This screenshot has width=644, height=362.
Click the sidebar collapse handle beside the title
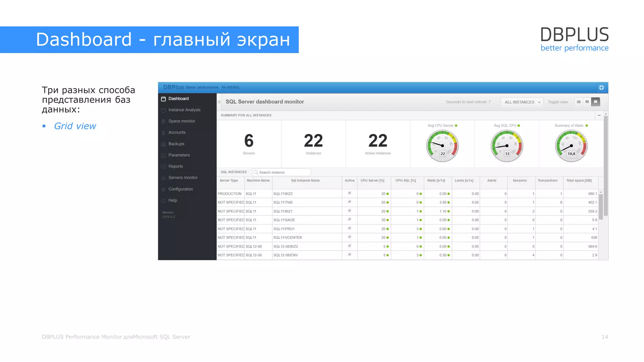219,102
